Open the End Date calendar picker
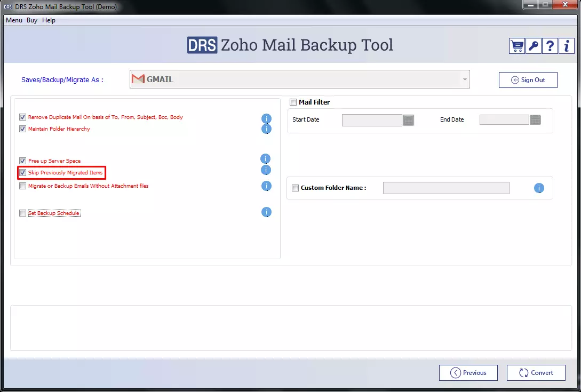Screen dimensions: 581x392 pyautogui.click(x=536, y=120)
